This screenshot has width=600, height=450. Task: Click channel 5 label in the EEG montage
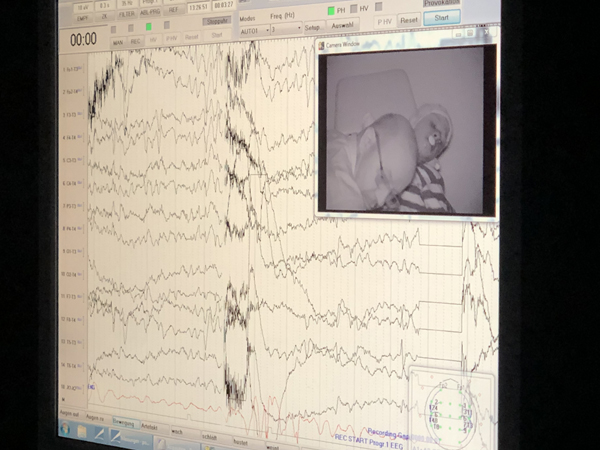click(x=73, y=160)
